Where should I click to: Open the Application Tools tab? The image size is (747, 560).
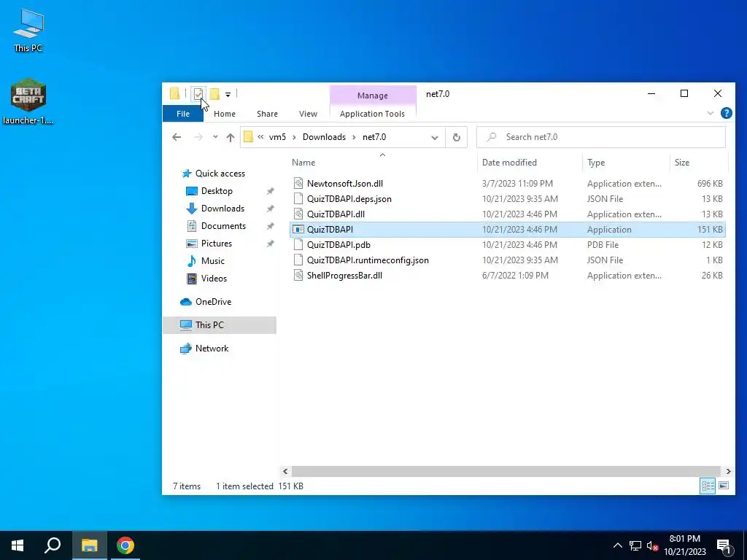pyautogui.click(x=372, y=114)
